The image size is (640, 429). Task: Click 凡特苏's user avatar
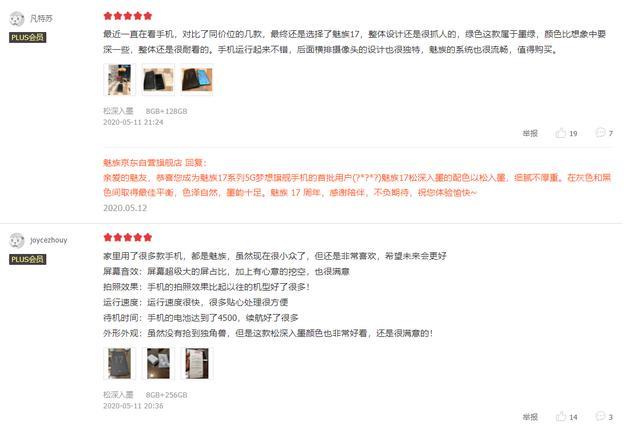click(x=17, y=19)
